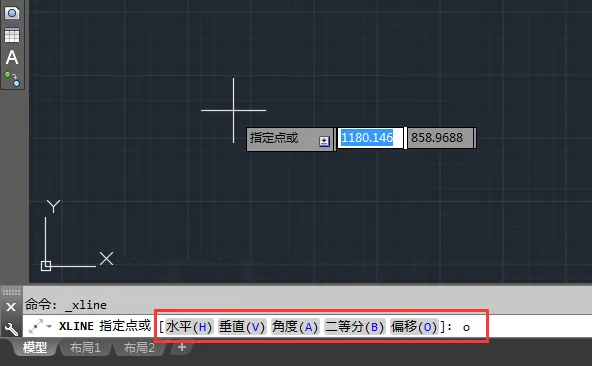Add a new layout with plus tab

pos(182,347)
